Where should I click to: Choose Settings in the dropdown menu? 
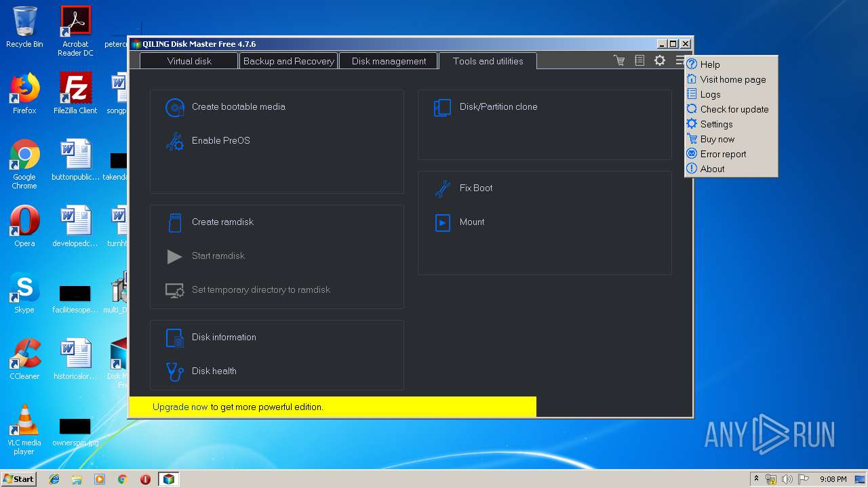coord(731,124)
